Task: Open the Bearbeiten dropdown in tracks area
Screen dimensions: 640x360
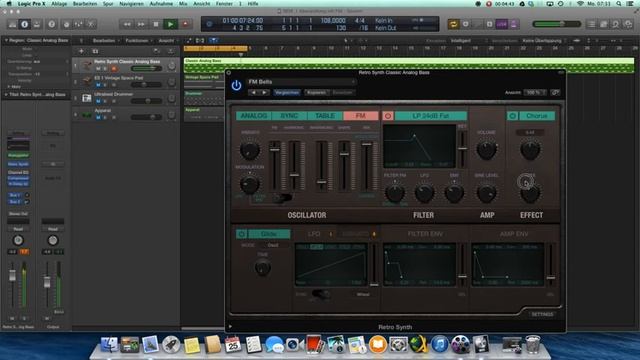Action: [x=106, y=40]
